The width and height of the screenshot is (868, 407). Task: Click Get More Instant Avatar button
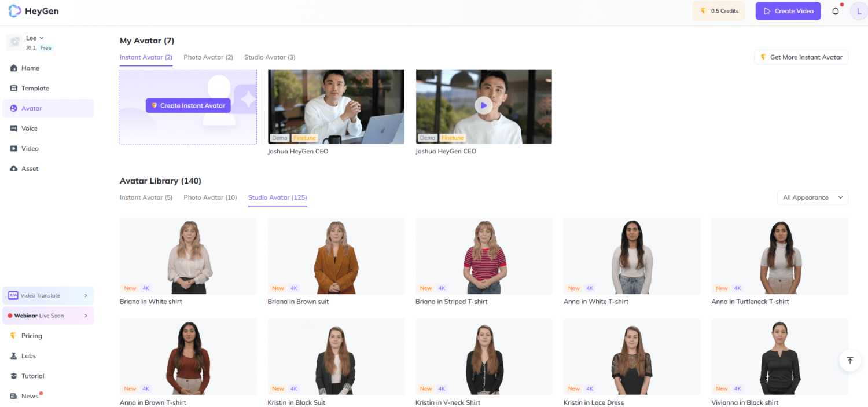point(801,57)
